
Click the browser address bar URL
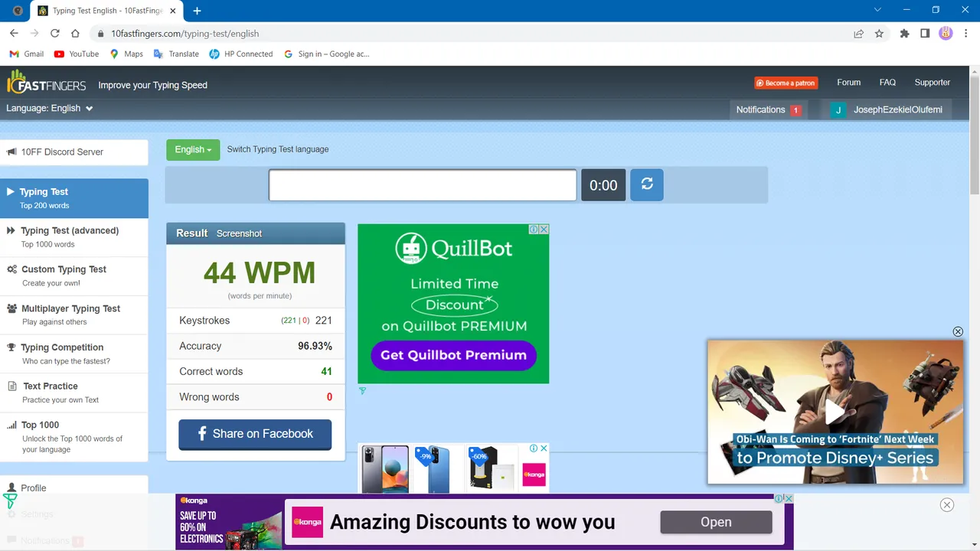point(185,34)
